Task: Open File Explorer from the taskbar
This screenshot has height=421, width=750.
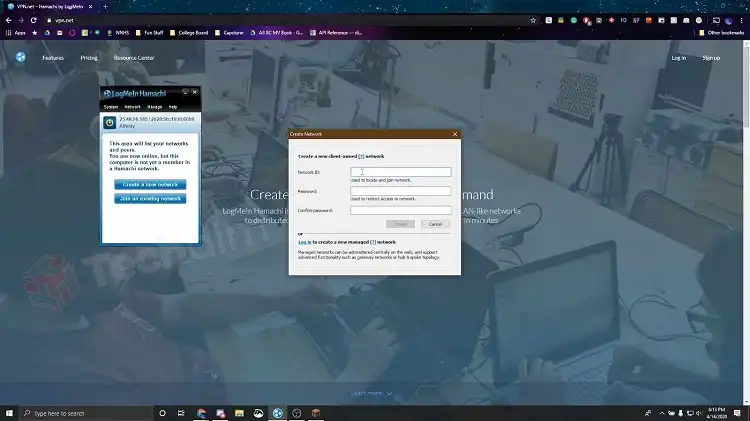Action: pos(239,413)
